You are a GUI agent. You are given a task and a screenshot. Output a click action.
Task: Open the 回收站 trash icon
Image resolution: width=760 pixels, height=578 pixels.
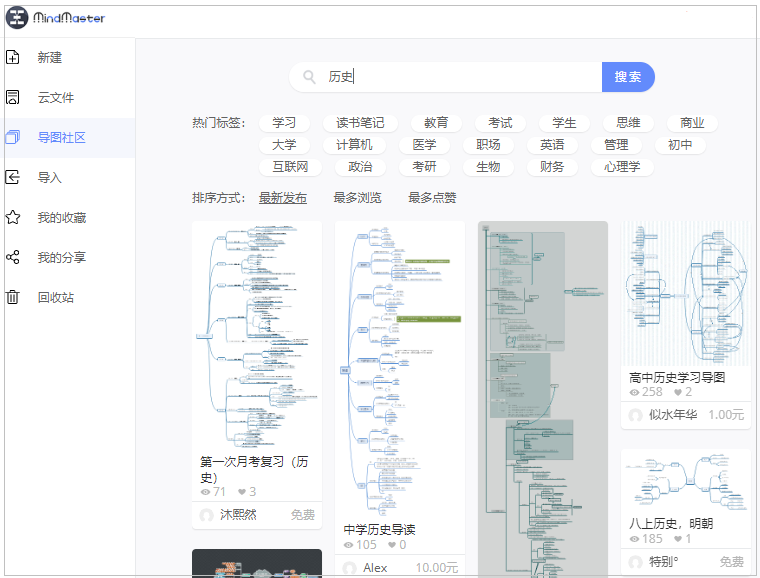coord(13,297)
